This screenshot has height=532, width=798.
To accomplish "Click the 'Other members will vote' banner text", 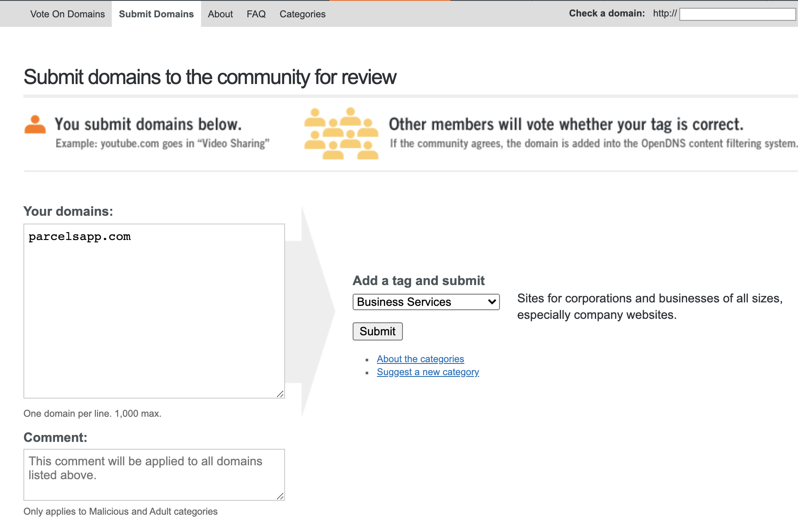I will tap(566, 124).
